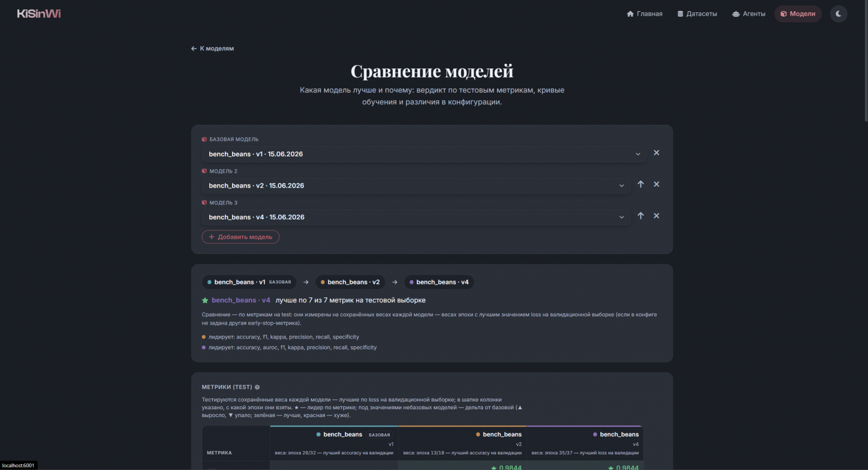Screen dimensions: 868x470
Task: Select the Модели navigation item
Action: click(x=798, y=14)
